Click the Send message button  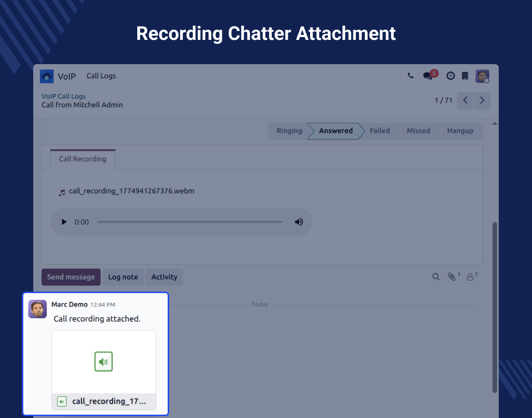click(x=71, y=277)
